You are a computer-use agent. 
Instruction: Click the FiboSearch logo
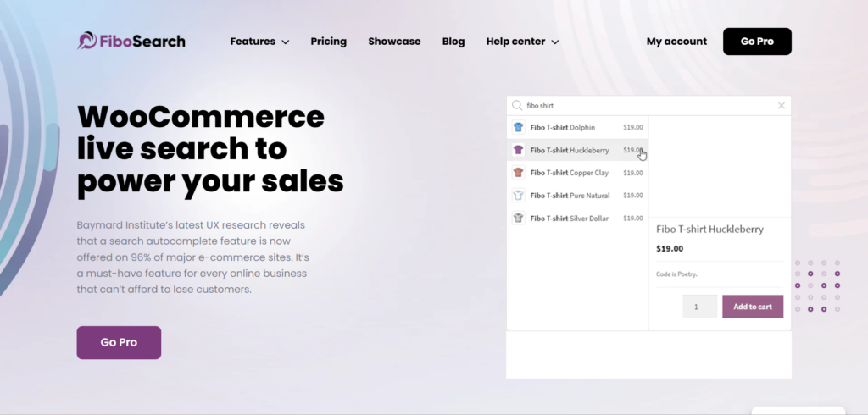131,41
